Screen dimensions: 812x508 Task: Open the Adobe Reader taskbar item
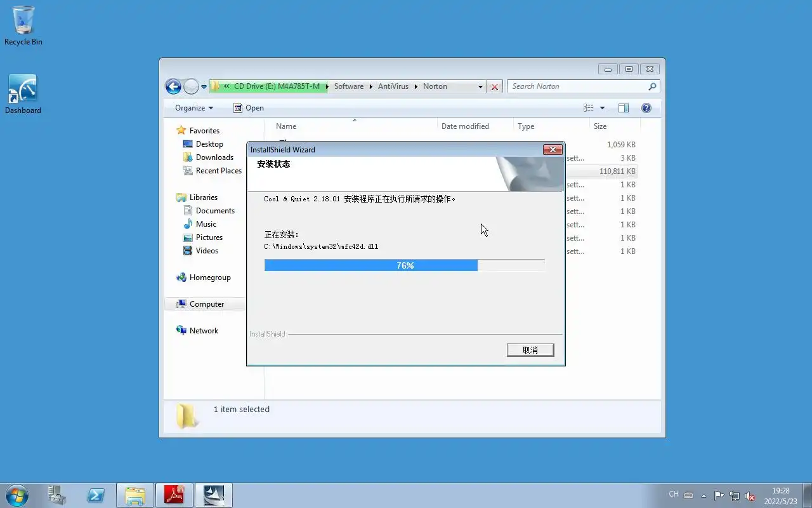[x=174, y=495]
